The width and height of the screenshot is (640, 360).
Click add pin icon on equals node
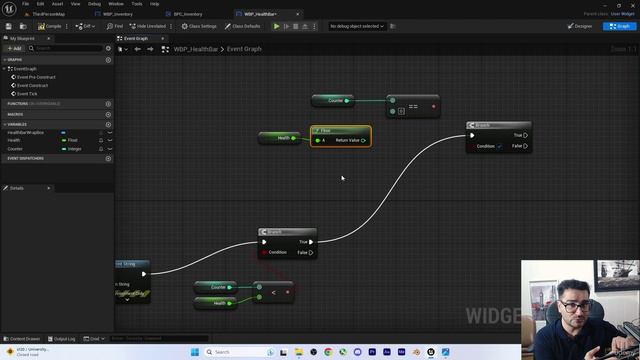click(x=401, y=111)
